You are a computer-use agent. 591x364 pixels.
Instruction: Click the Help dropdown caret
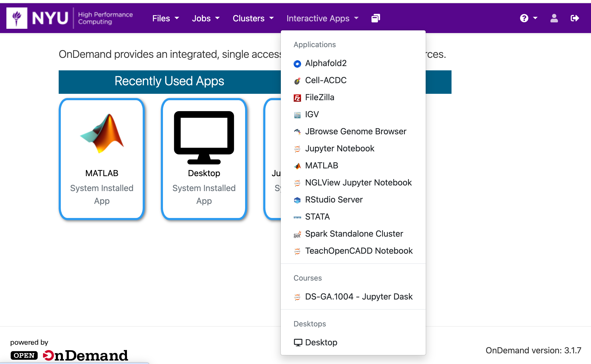pyautogui.click(x=535, y=18)
